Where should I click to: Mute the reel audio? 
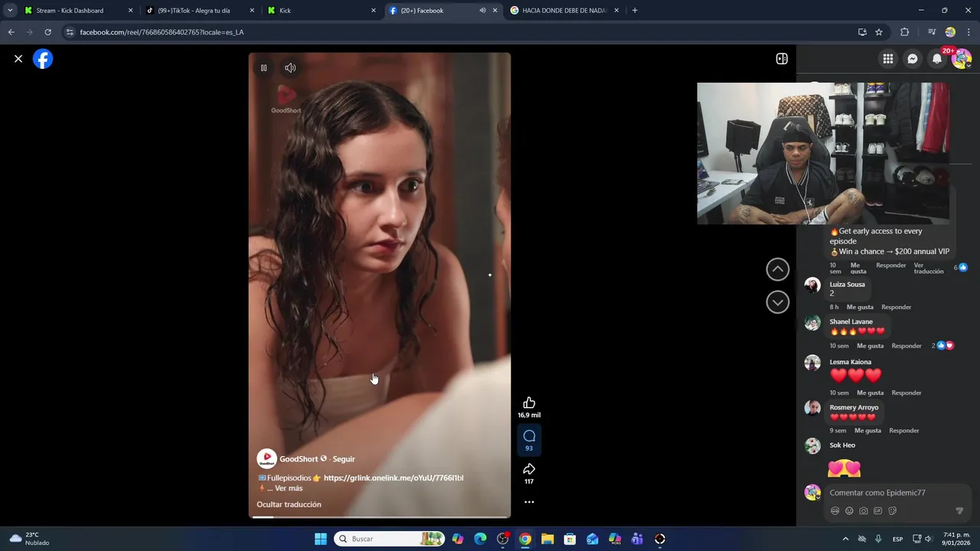(x=290, y=68)
